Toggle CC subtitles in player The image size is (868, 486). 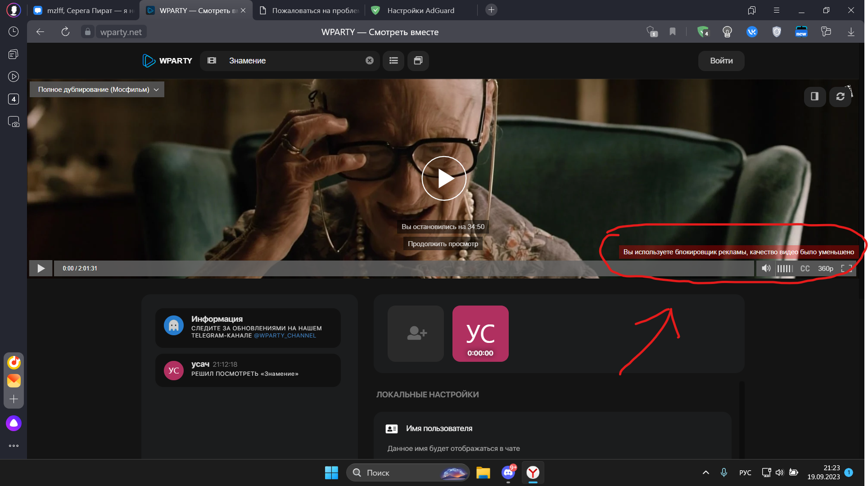(x=805, y=269)
